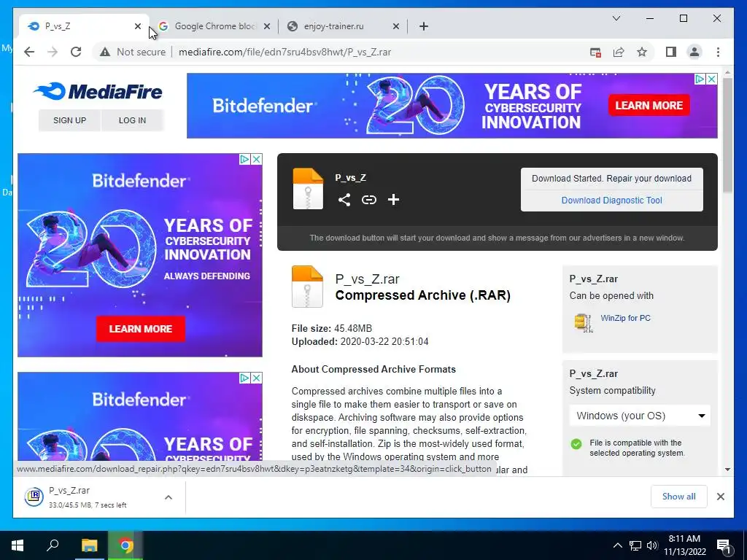
Task: Open the tab search chevron
Action: (x=616, y=18)
